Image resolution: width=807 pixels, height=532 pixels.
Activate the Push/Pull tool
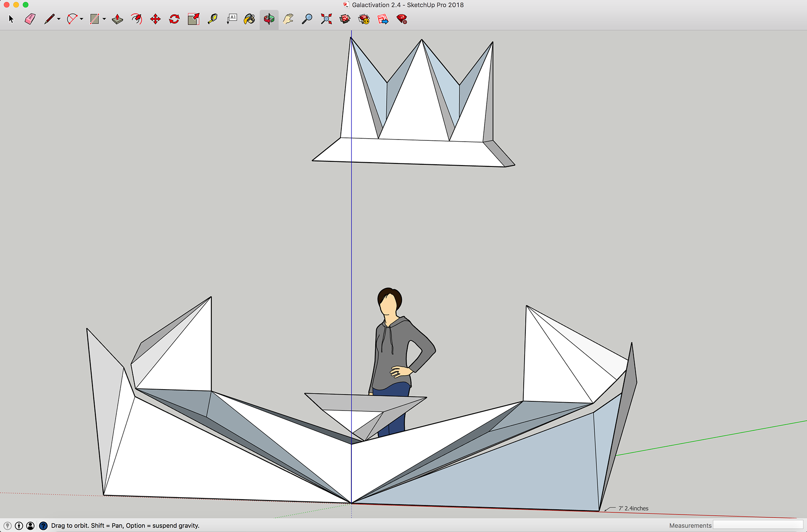(x=117, y=19)
